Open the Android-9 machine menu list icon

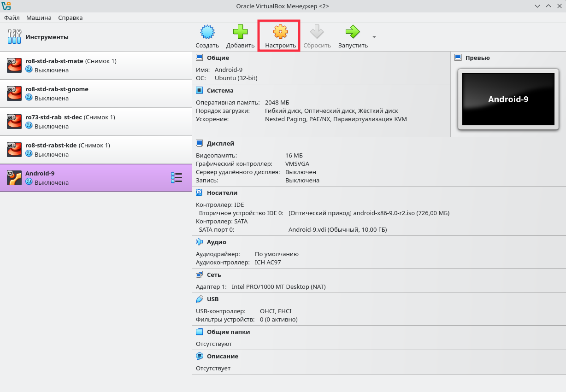[176, 178]
